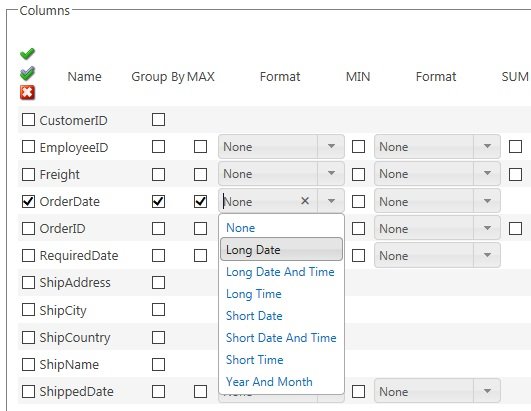This screenshot has height=411, width=531.
Task: Enable MIN for OrderDate
Action: 358,201
